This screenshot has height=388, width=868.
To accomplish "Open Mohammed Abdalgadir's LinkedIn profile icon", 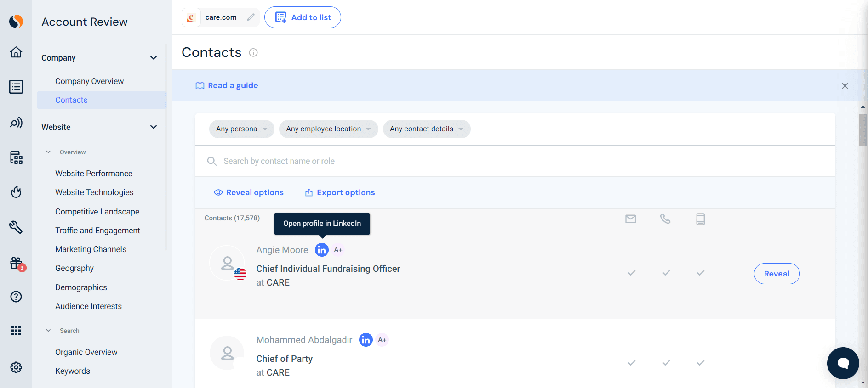I will (366, 340).
